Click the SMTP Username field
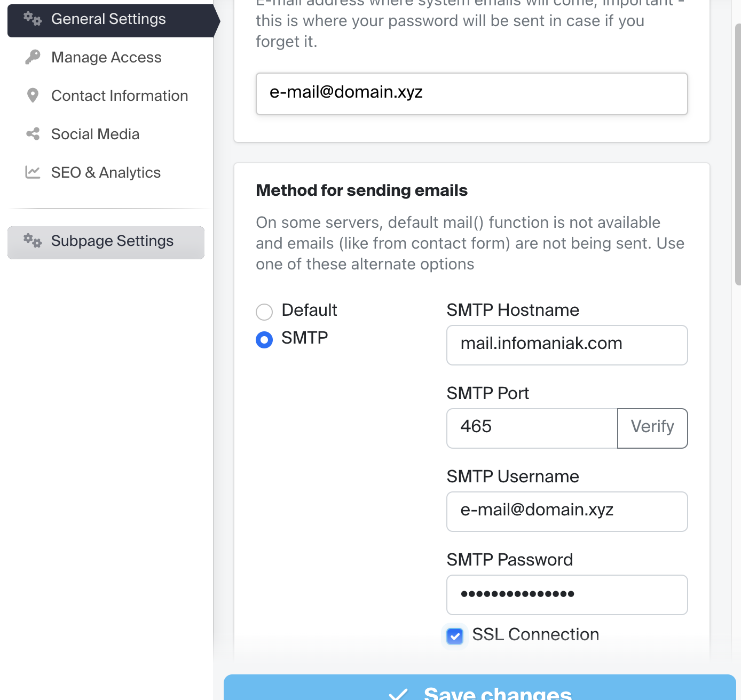Screen dimensions: 741x700 566,511
